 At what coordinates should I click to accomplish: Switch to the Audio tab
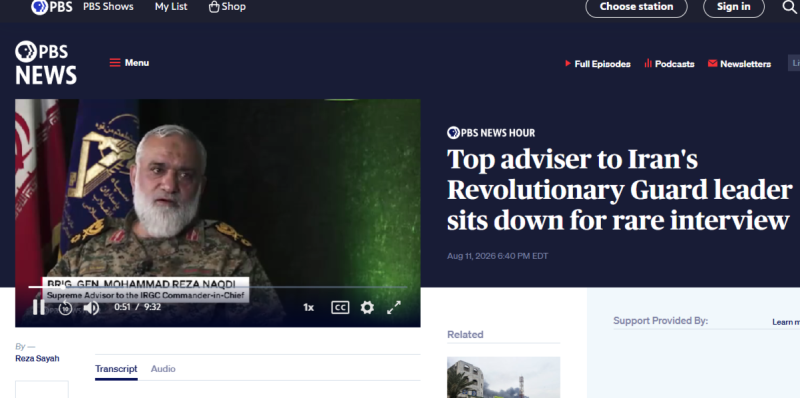163,368
